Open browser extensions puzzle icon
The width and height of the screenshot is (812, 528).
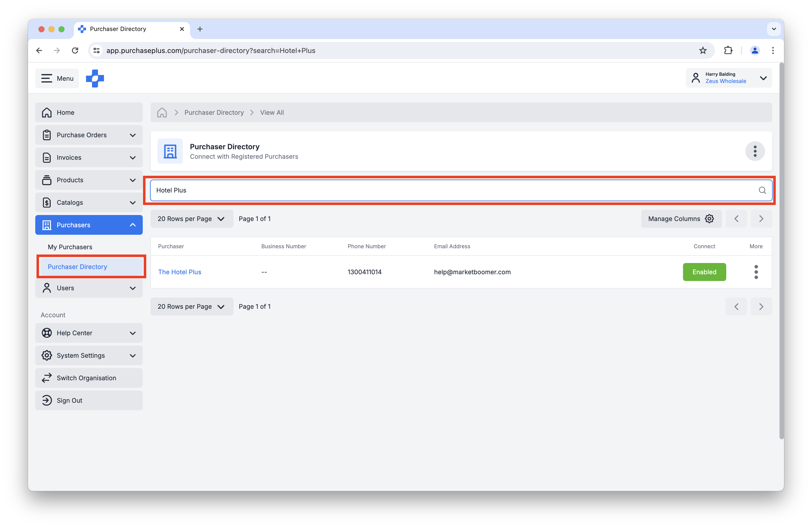click(728, 50)
